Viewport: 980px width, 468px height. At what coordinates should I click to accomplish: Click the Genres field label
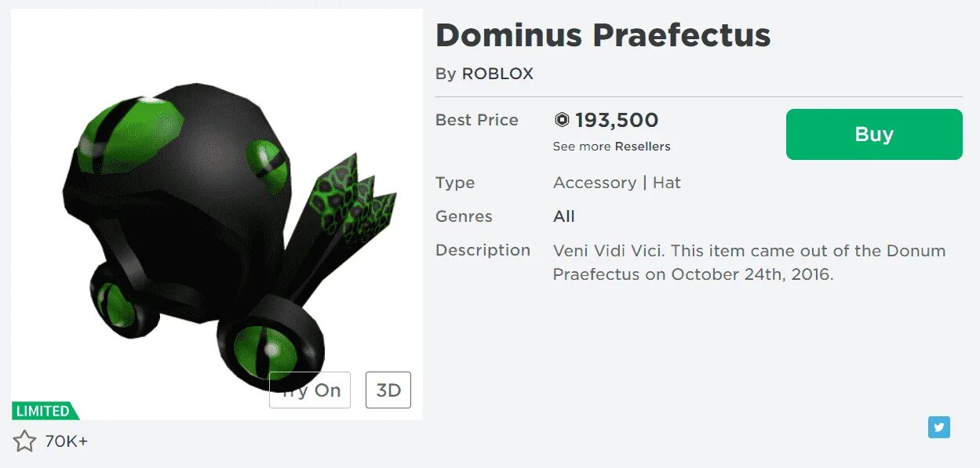464,216
